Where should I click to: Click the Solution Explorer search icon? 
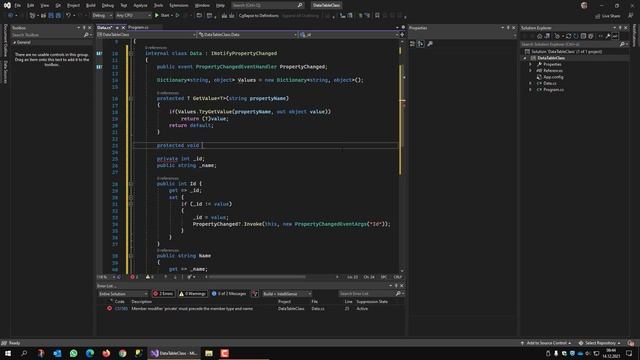point(622,44)
